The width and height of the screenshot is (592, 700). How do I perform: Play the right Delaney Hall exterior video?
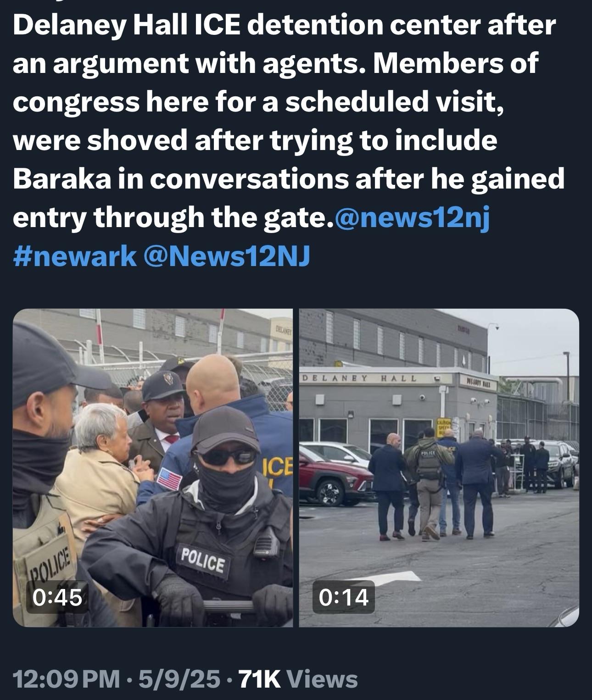point(439,467)
